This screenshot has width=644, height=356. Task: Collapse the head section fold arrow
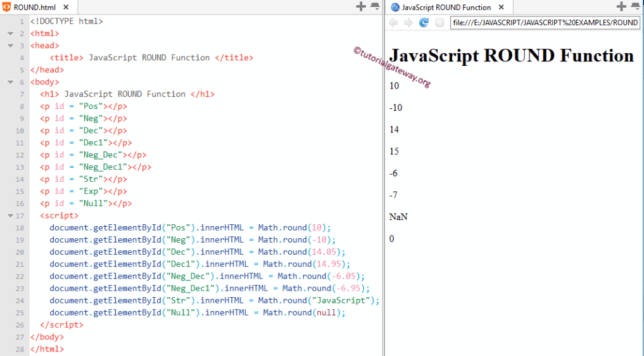coord(10,46)
